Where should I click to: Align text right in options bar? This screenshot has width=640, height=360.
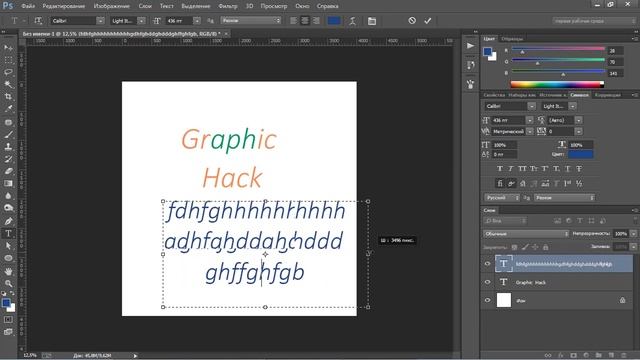316,20
